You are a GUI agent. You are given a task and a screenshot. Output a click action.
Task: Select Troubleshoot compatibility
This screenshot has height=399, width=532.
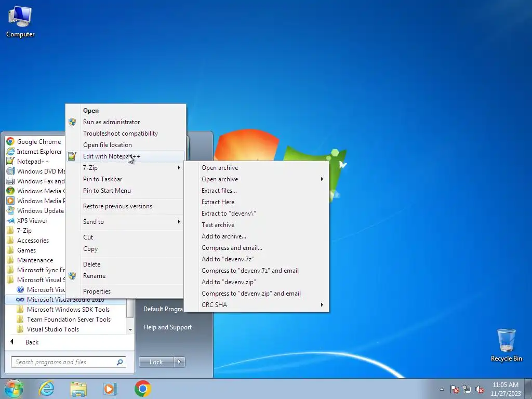125,134
